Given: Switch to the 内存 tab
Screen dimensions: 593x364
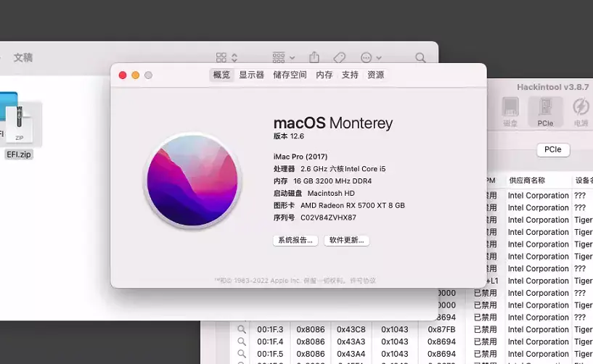Looking at the screenshot, I should [324, 75].
